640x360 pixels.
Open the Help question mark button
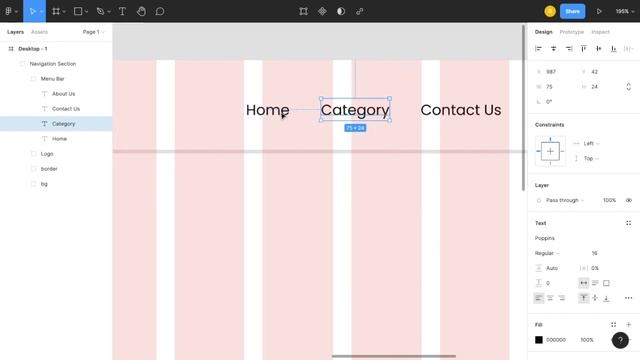pyautogui.click(x=620, y=340)
